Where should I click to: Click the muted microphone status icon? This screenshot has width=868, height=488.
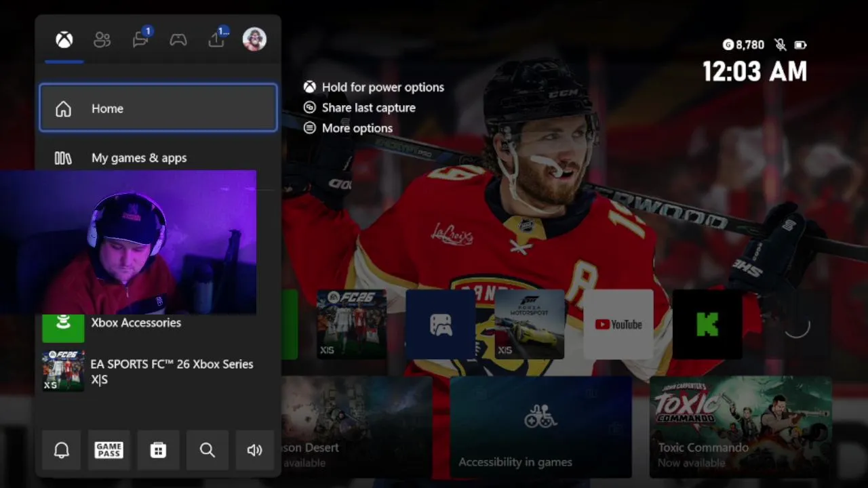tap(781, 45)
